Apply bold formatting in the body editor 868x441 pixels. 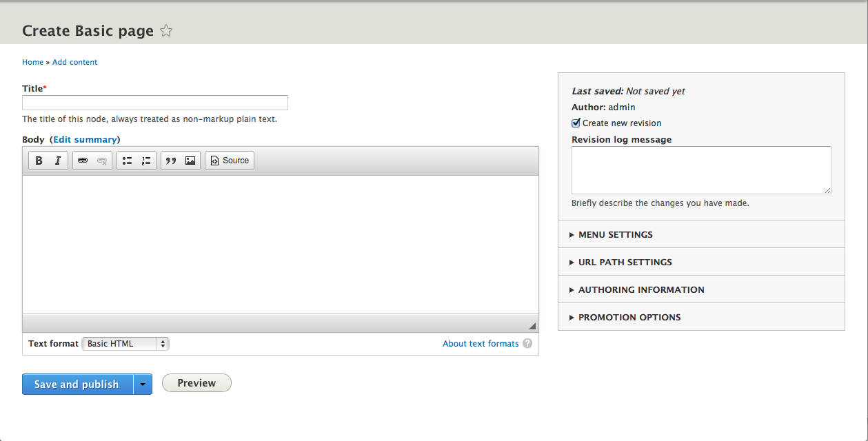pyautogui.click(x=39, y=160)
